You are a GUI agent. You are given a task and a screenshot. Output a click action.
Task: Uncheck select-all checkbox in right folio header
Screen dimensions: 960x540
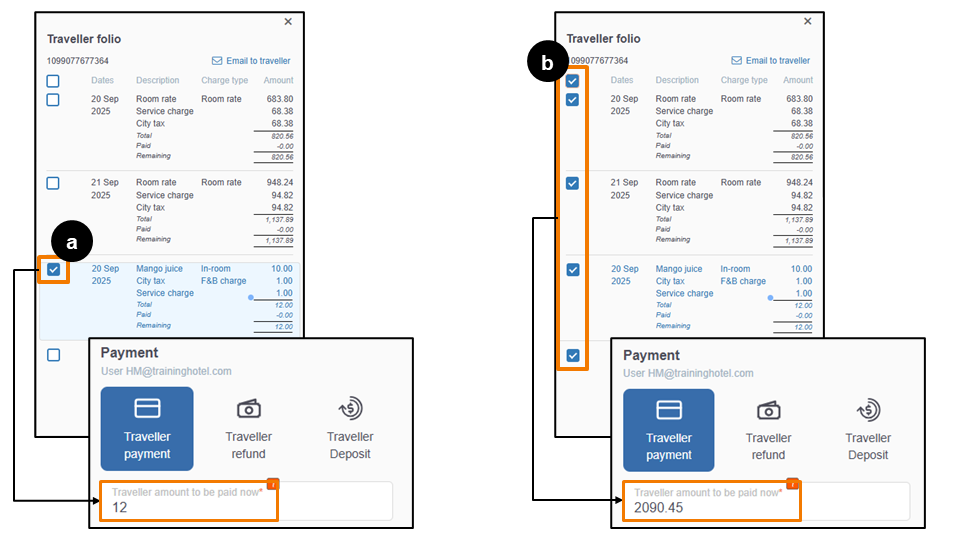coord(572,81)
